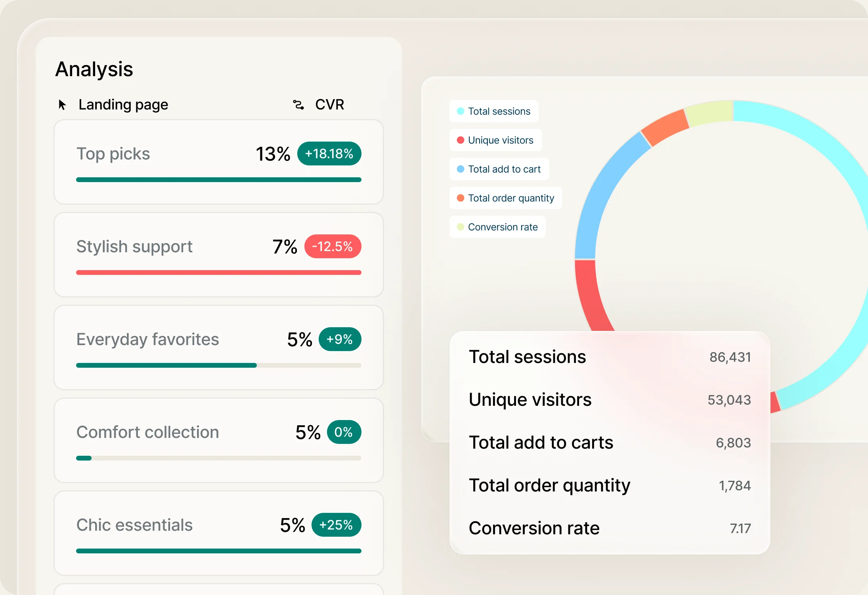Screen dimensions: 868x595
Task: Click the cyan dot in Total sessions legend
Action: click(x=461, y=111)
